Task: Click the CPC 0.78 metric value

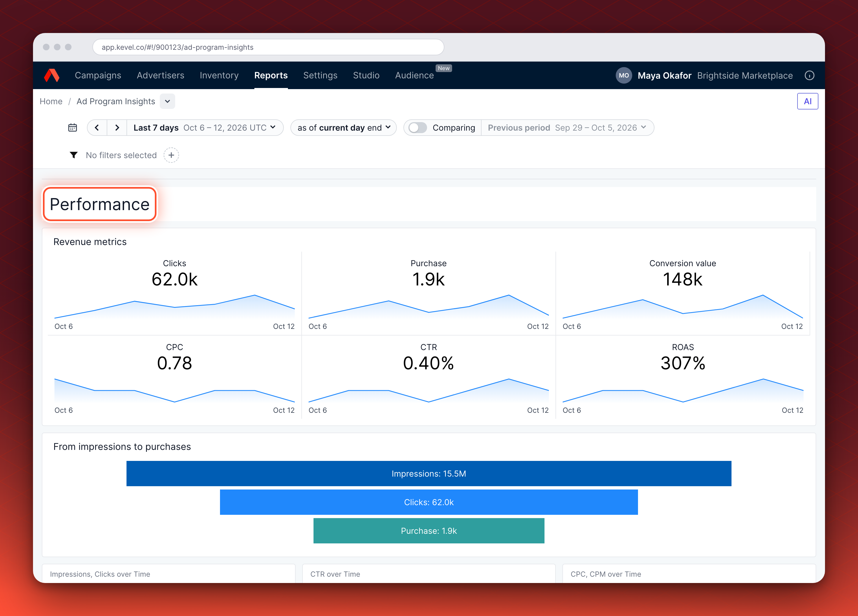Action: point(174,363)
